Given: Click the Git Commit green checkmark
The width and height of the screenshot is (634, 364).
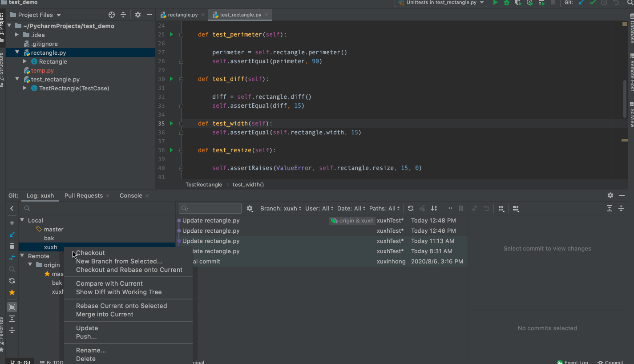Looking at the screenshot, I should [593, 3].
